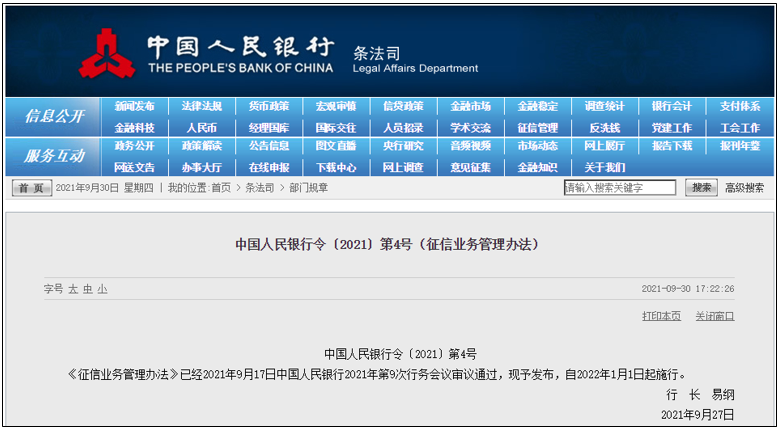Viewport: 781px width, 430px height.
Task: Choose 意见征集 from the menu
Action: pos(471,167)
